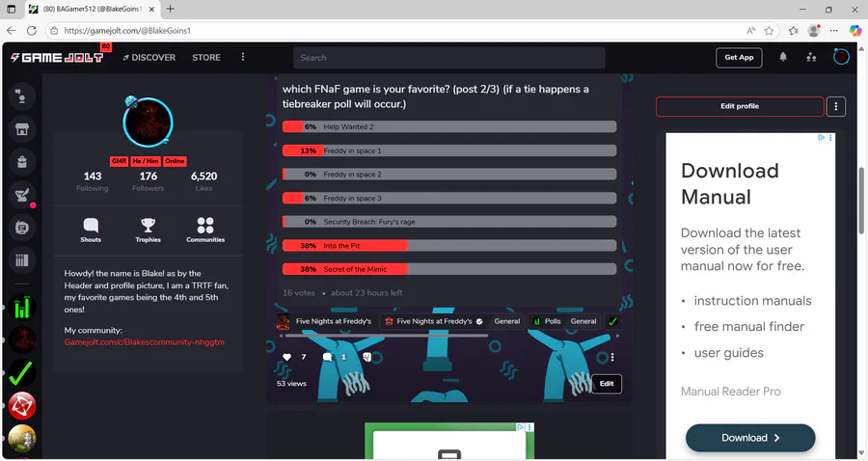Open profile more options next to Edit profile
The width and height of the screenshot is (868, 461).
[836, 106]
